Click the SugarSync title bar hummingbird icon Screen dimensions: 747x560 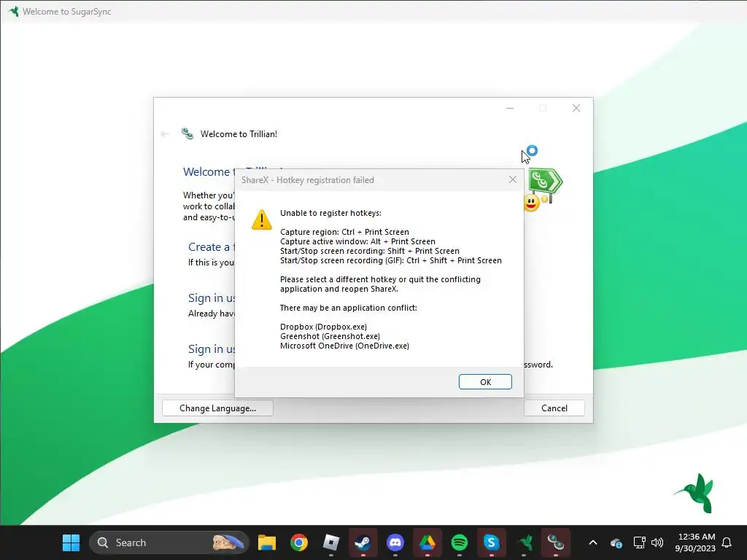click(x=13, y=11)
